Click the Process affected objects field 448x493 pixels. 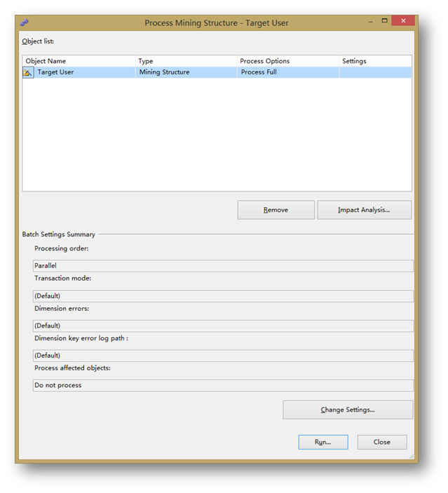pos(223,386)
